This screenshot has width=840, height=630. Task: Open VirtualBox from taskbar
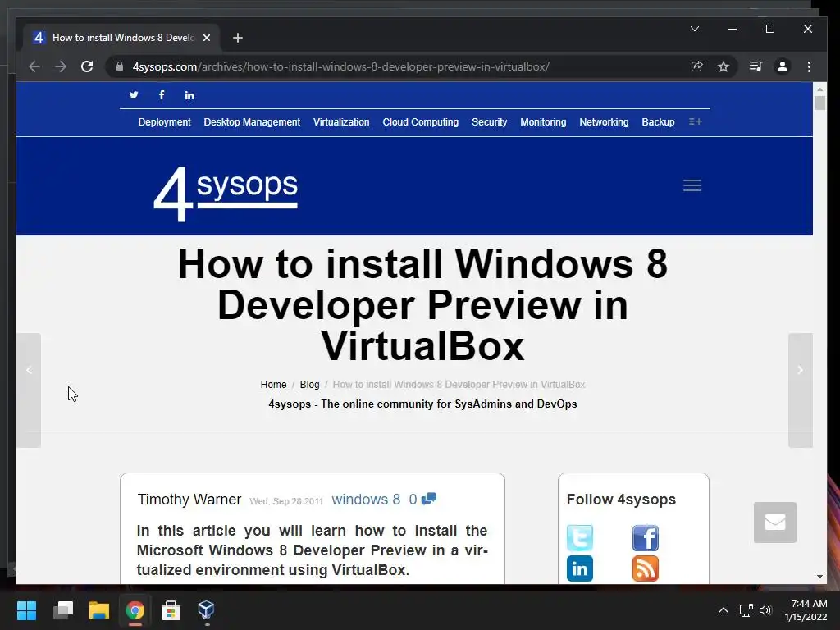click(207, 610)
